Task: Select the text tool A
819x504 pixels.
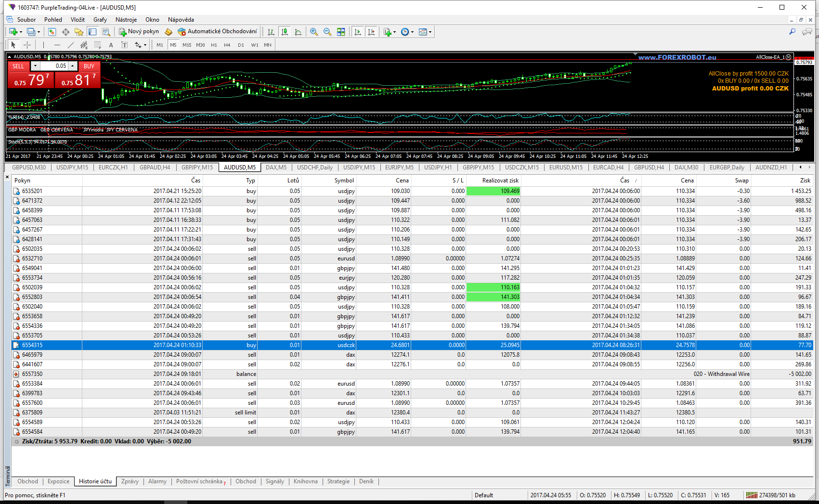Action: click(111, 45)
